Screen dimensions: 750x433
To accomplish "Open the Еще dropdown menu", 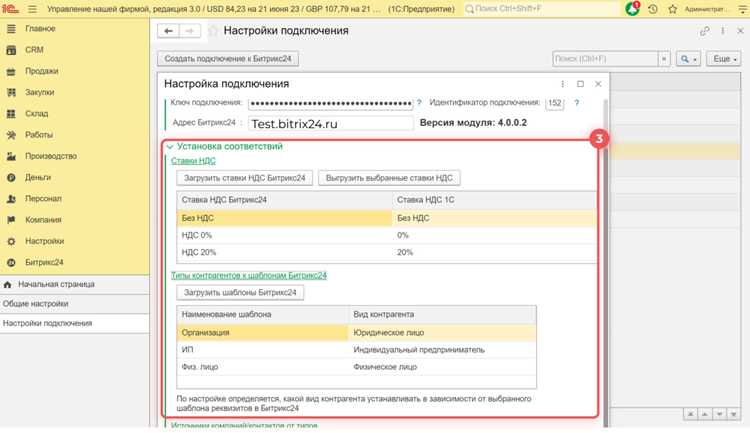I will [x=724, y=59].
